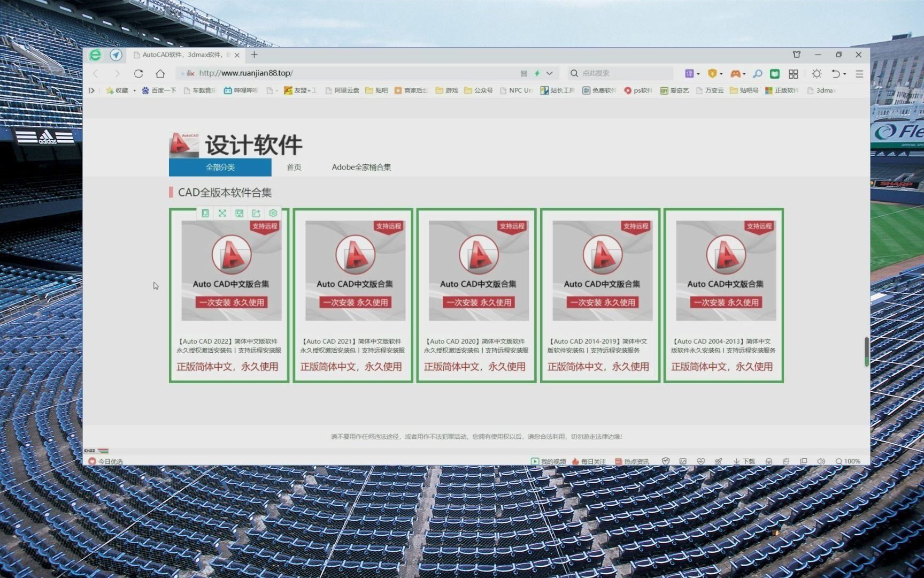Open the yellow shield wallet icon
This screenshot has height=578, width=924.
coord(712,73)
